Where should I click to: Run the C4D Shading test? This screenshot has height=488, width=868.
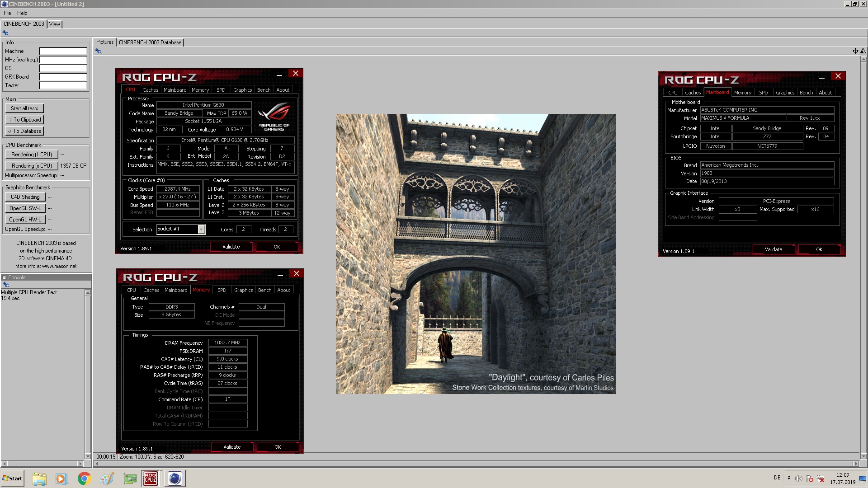pyautogui.click(x=25, y=197)
